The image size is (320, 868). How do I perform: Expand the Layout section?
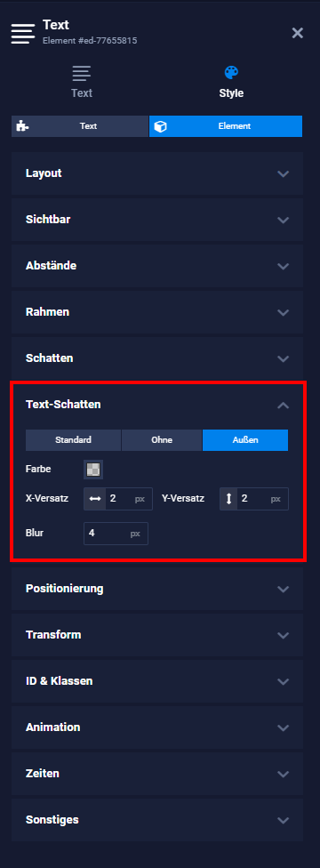157,173
